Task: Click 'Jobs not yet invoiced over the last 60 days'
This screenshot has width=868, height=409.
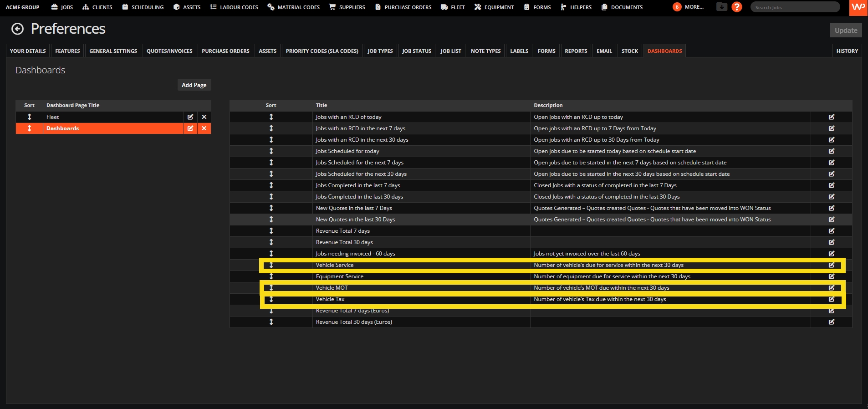Action: point(587,254)
